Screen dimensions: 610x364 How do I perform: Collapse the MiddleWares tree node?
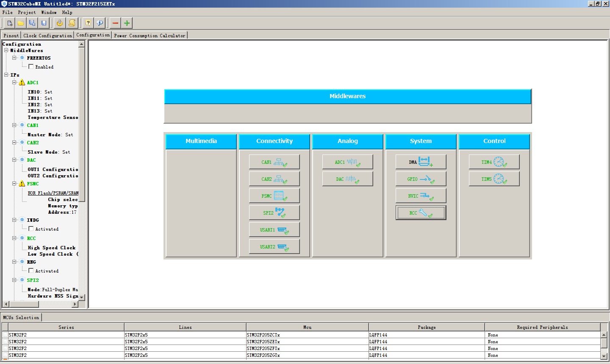pyautogui.click(x=6, y=50)
